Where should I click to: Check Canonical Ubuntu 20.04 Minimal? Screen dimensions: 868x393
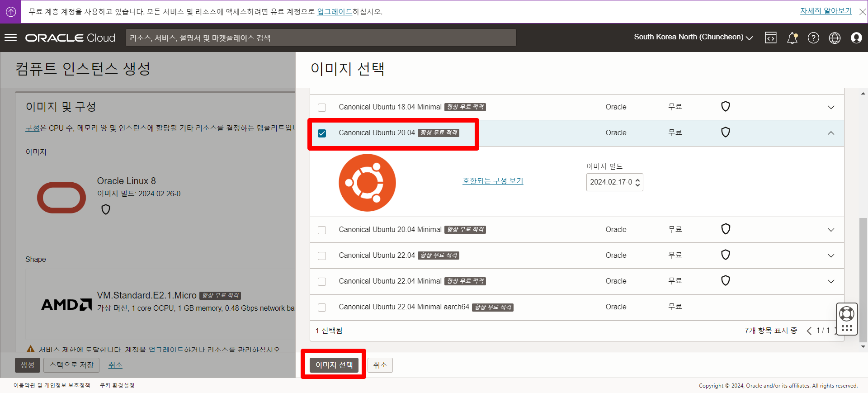322,230
